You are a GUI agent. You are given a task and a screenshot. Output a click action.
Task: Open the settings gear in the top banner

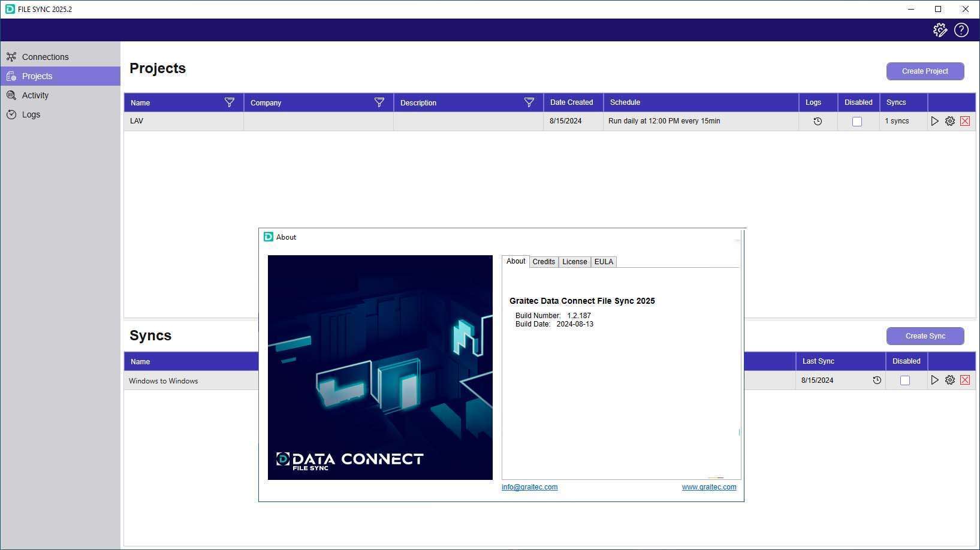tap(940, 30)
